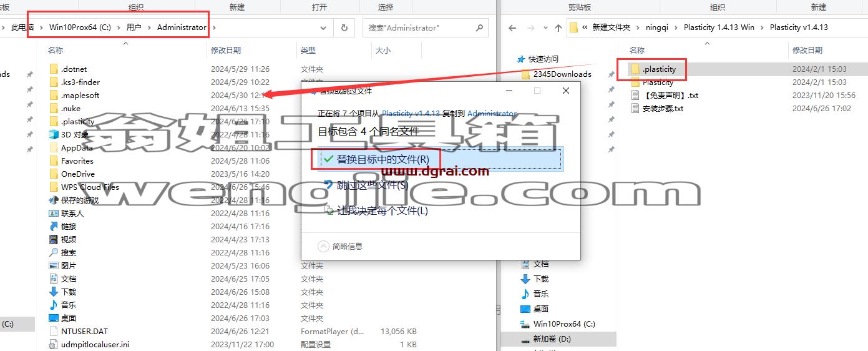Screen dimensions: 868x351
Task: Select the AppData folder icon
Action: [x=54, y=147]
